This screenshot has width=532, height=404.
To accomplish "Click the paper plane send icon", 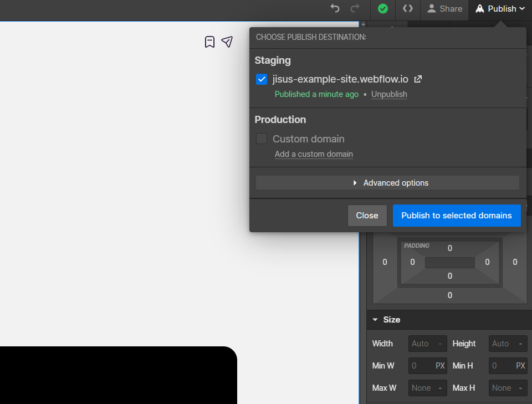I will pyautogui.click(x=227, y=42).
